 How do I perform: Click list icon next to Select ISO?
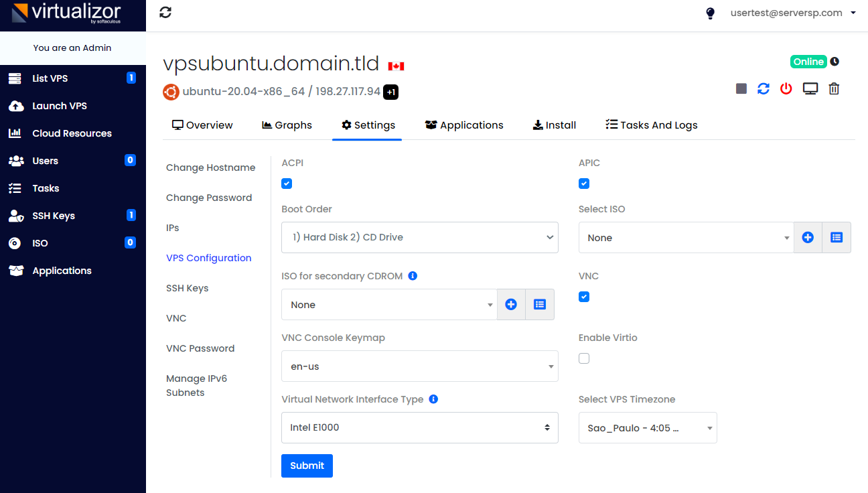(x=837, y=238)
